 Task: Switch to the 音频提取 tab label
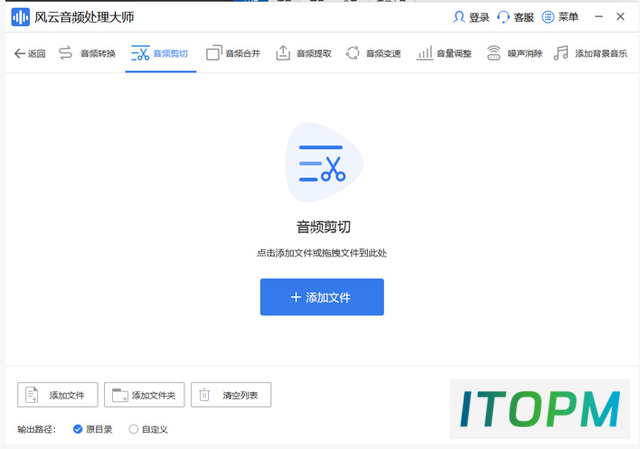[x=314, y=53]
